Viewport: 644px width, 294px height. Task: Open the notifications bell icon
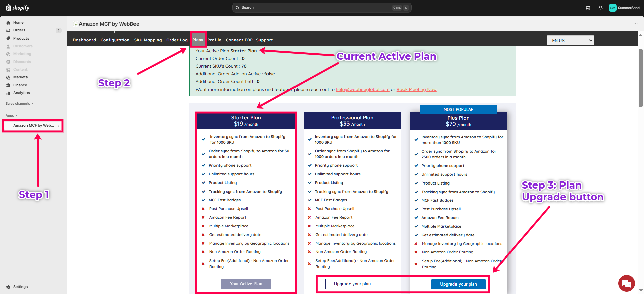click(x=600, y=8)
